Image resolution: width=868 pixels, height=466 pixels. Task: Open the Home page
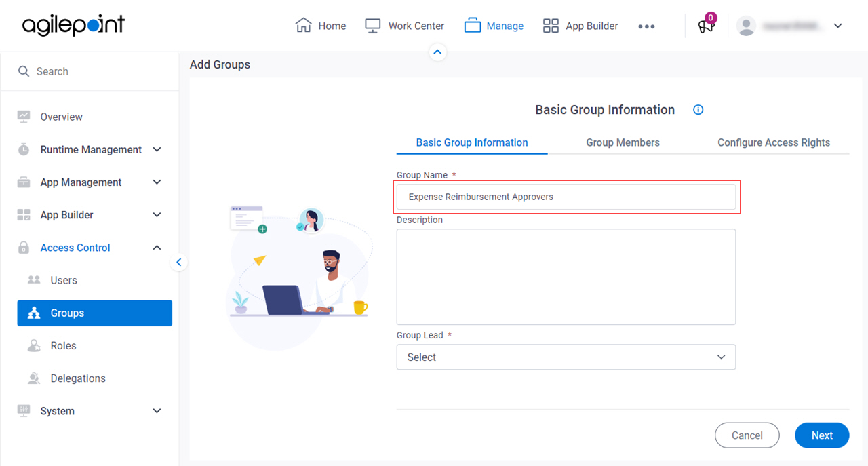(321, 26)
